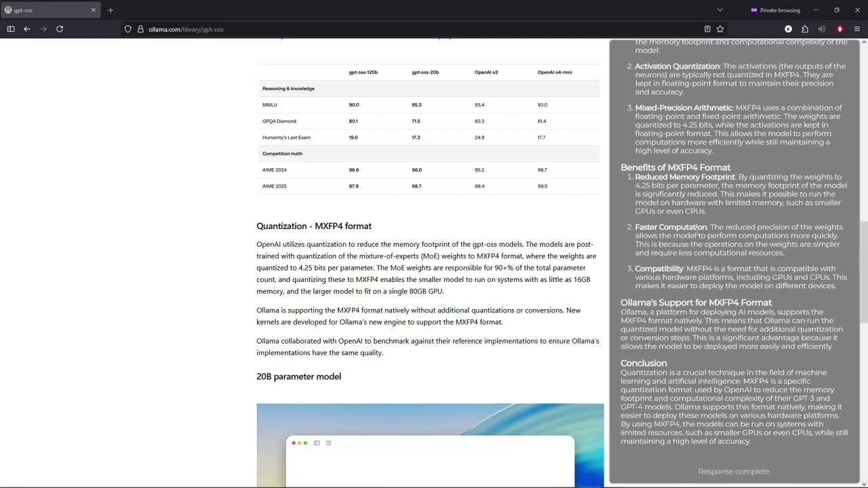Open a new tab with plus
This screenshot has height=488, width=868.
click(111, 10)
